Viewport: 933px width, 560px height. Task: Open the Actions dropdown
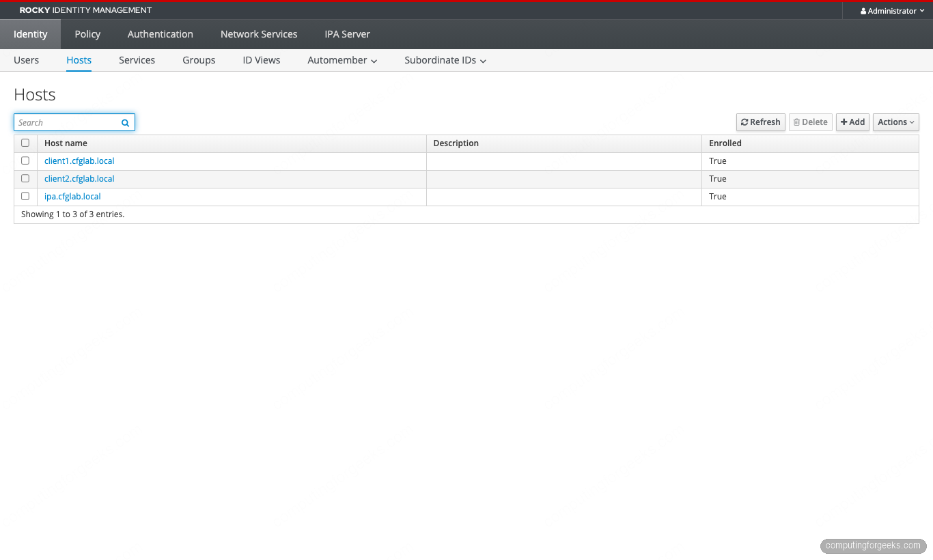click(895, 122)
